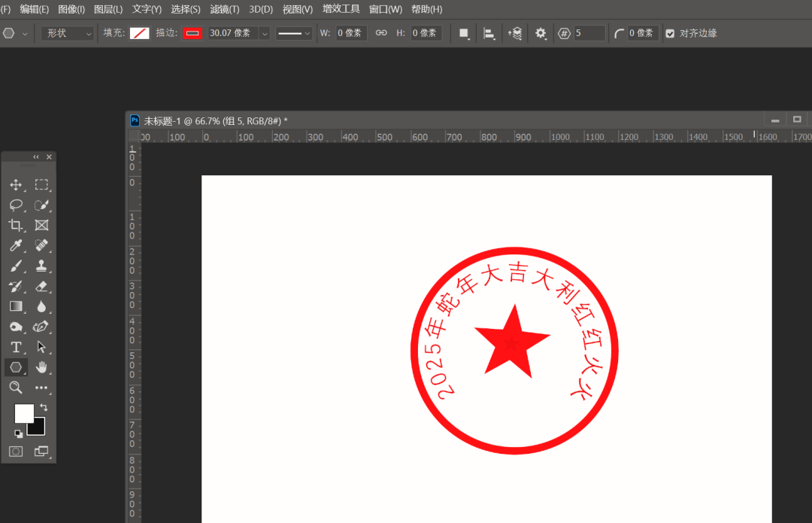Change the screen mode
The width and height of the screenshot is (812, 523).
tap(41, 452)
